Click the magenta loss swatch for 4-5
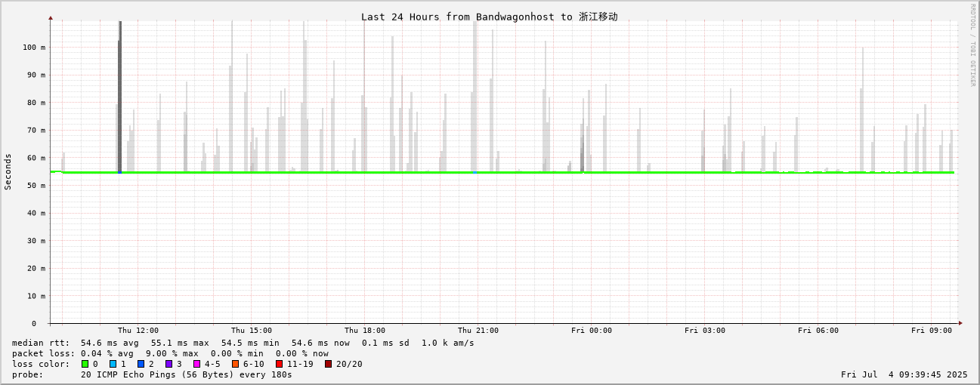Viewport: 980px width, 385px height. [197, 364]
